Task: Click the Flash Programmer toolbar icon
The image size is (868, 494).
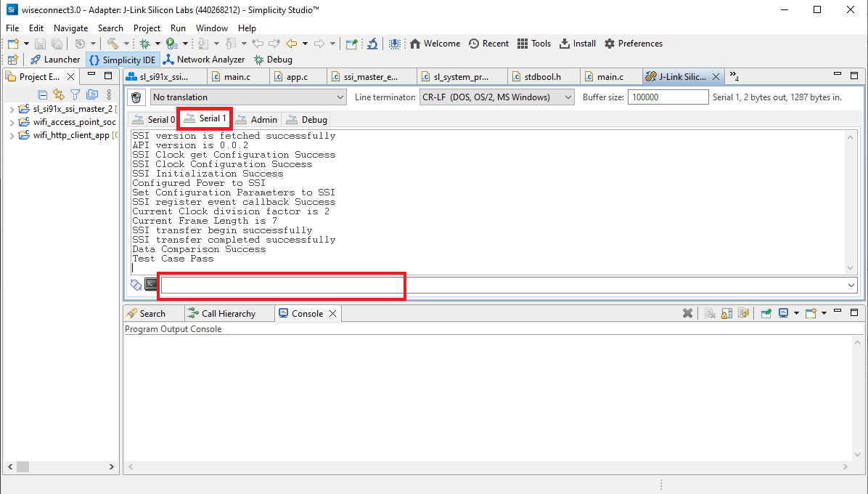Action: pos(395,44)
